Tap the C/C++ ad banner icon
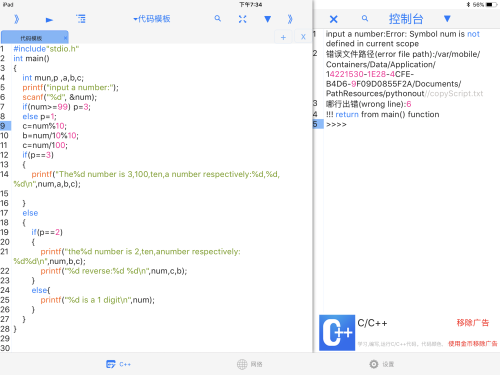The width and height of the screenshot is (500, 375). click(337, 333)
